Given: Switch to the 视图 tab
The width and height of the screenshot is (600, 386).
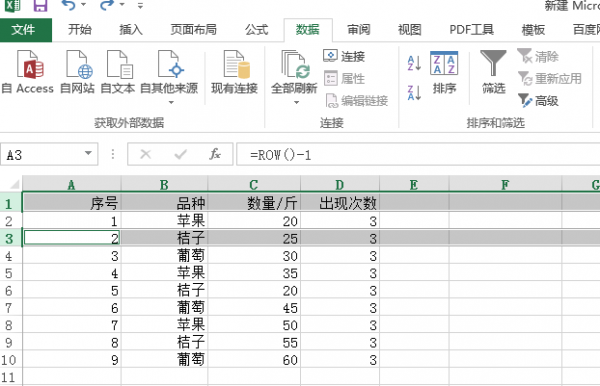Looking at the screenshot, I should click(410, 30).
